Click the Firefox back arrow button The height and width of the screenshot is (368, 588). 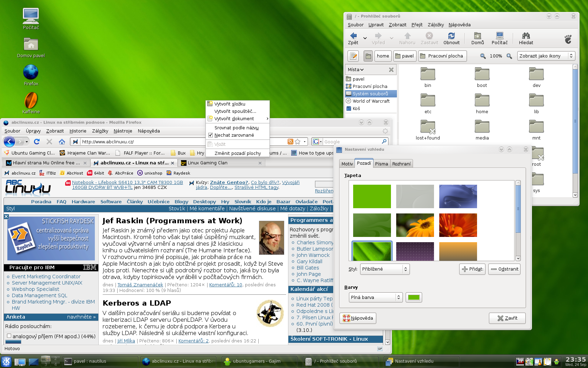pyautogui.click(x=9, y=142)
